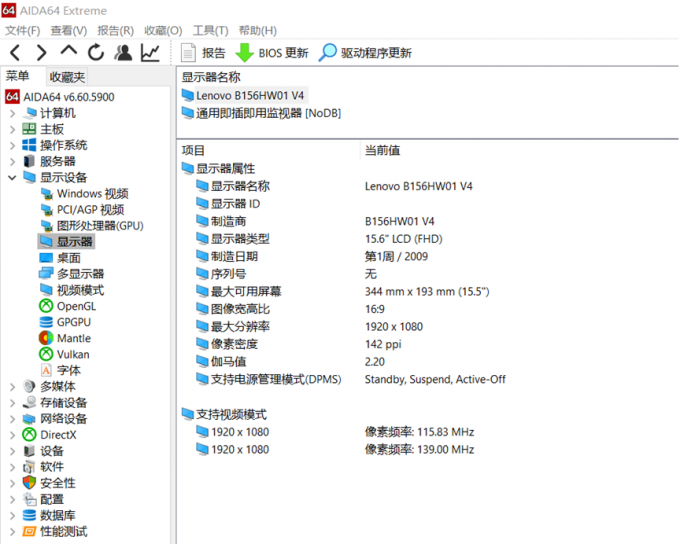The image size is (680, 544).
Task: Click the Forward navigation arrow
Action: tap(42, 53)
